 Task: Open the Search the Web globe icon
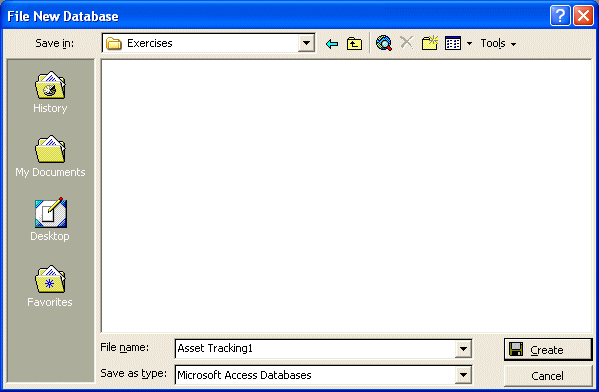(x=384, y=43)
